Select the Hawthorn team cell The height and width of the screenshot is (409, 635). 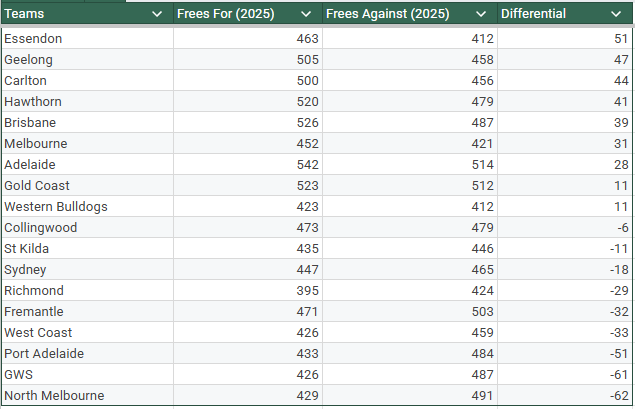click(x=87, y=102)
